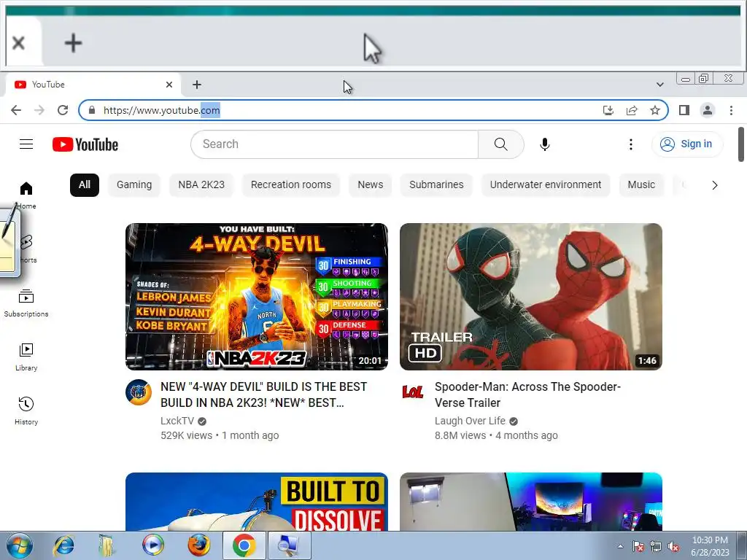Click the magnifier app on the taskbar
This screenshot has height=560, width=747.
(289, 545)
